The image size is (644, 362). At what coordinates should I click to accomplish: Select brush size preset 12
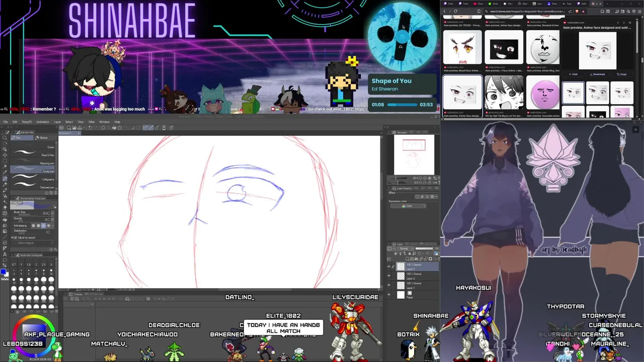click(14, 281)
